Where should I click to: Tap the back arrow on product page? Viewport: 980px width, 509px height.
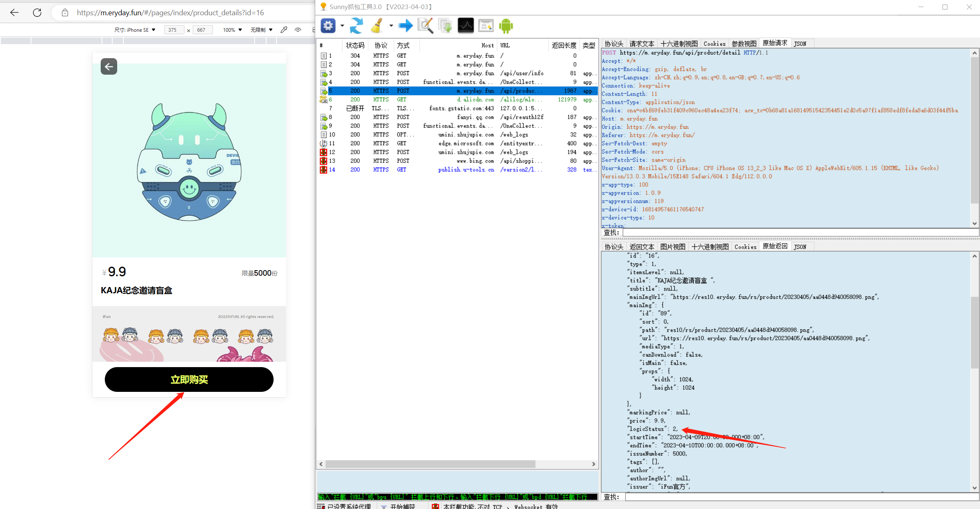coord(109,66)
